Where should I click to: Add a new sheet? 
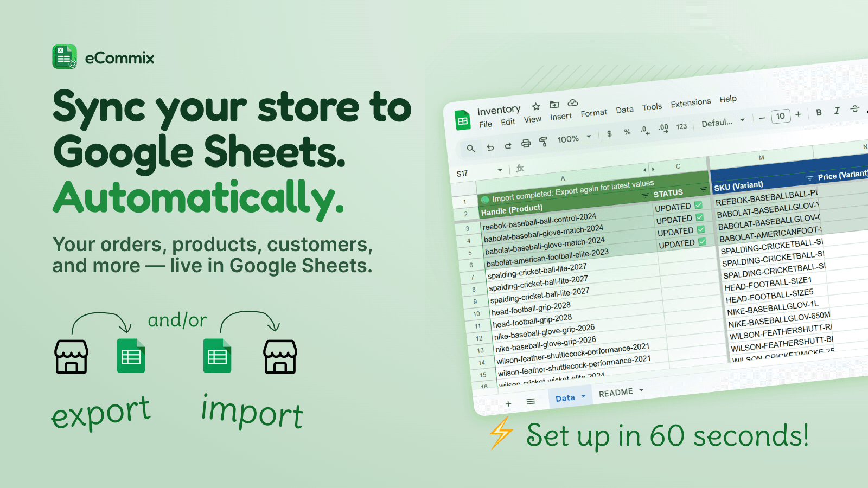point(508,403)
